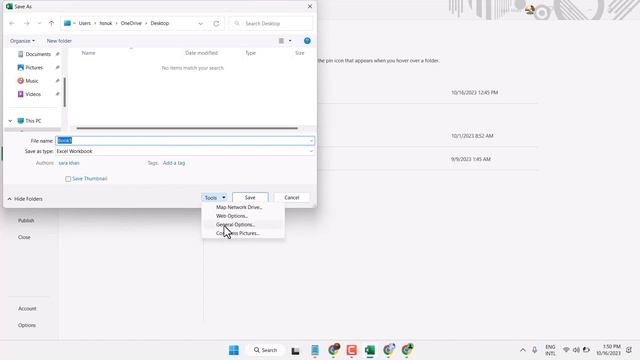Open the blue help icon
This screenshot has width=640, height=360.
pyautogui.click(x=307, y=41)
